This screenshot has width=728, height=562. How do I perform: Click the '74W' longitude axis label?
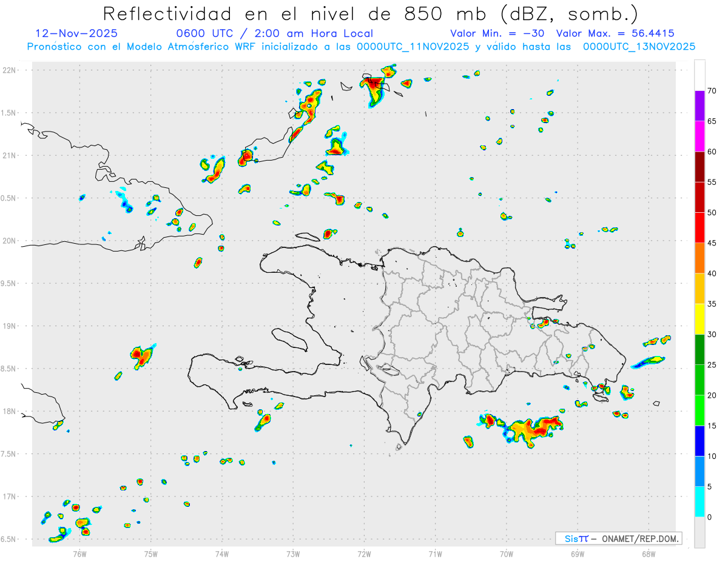point(221,554)
